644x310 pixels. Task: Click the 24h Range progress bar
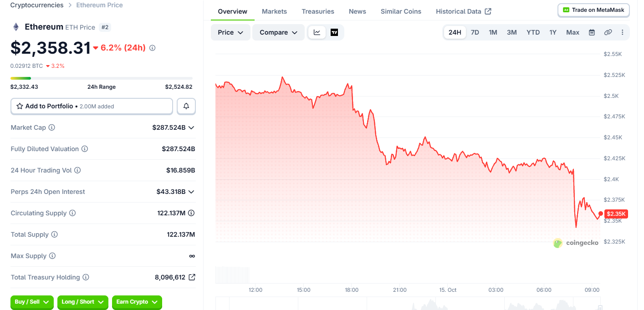[x=102, y=78]
